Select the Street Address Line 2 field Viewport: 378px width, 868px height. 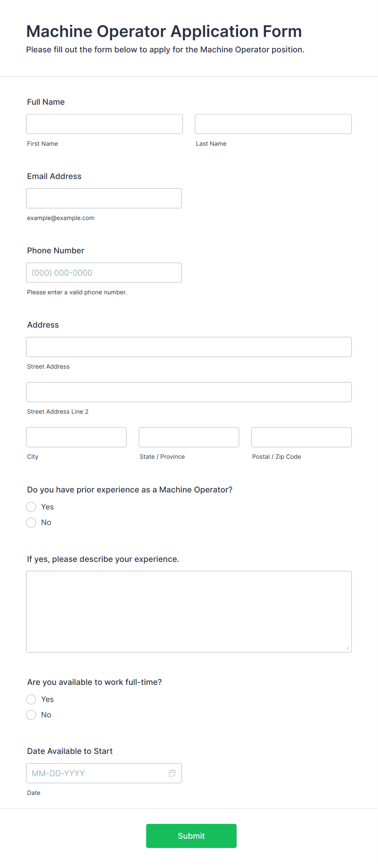[189, 392]
